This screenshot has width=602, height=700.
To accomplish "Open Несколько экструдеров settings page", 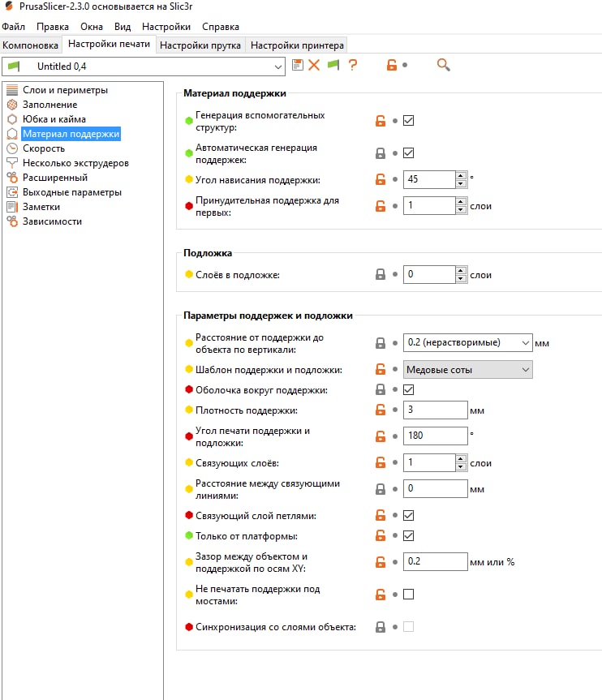I will (x=75, y=163).
